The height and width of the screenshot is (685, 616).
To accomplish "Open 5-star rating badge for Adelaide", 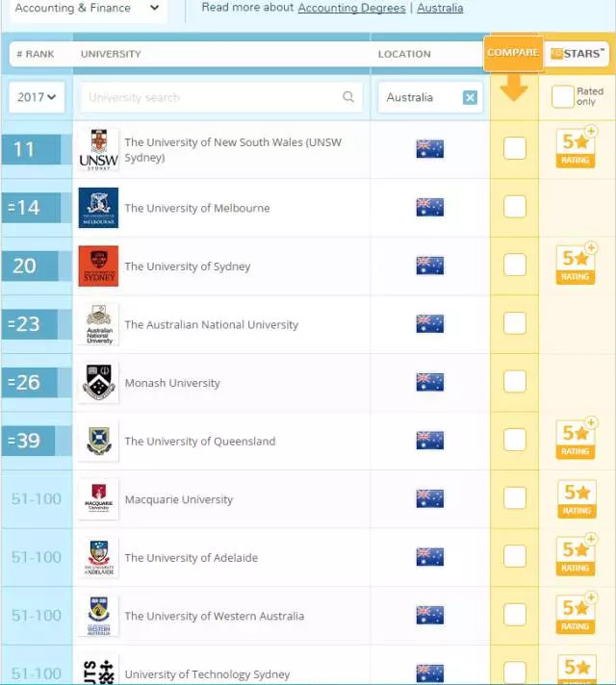I will (576, 556).
